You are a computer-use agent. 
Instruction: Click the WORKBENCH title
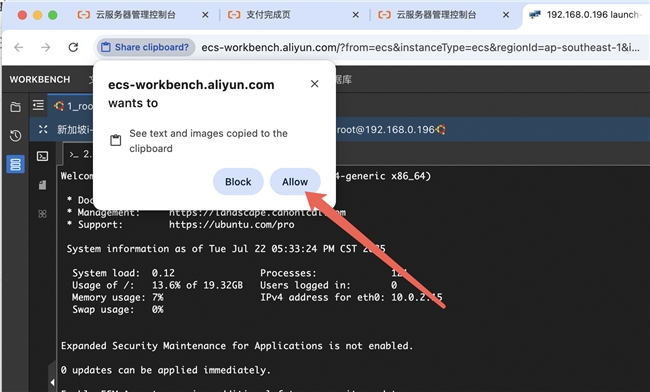40,79
